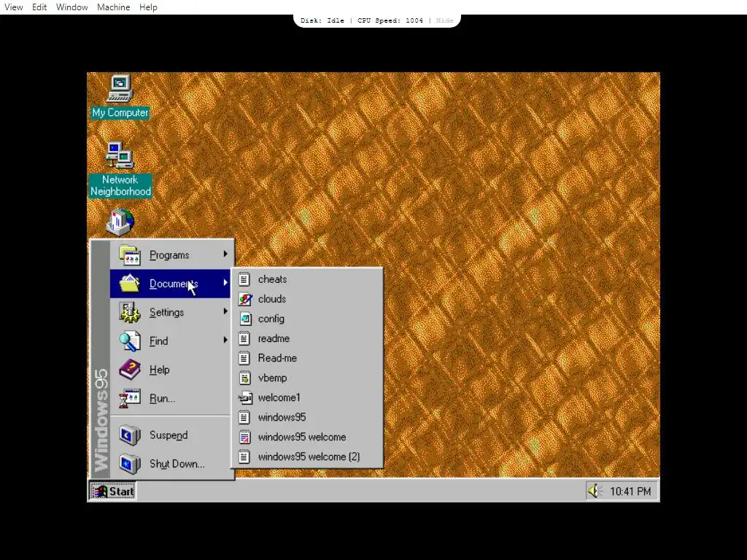Viewport: 747px width, 560px height.
Task: Click the Suspend monitor icon
Action: coord(130,435)
